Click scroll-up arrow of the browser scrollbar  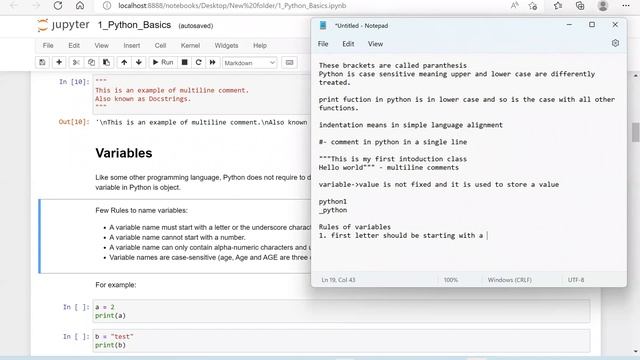[635, 76]
